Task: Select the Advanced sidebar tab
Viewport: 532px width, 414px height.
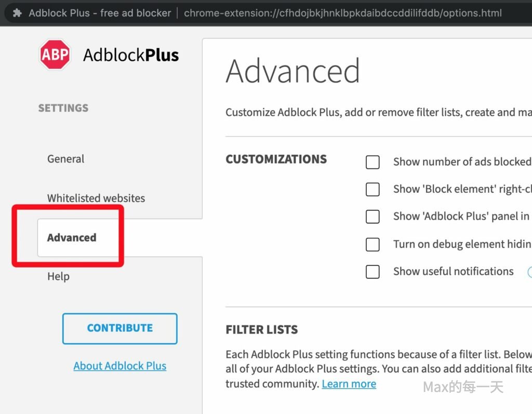Action: click(x=72, y=237)
